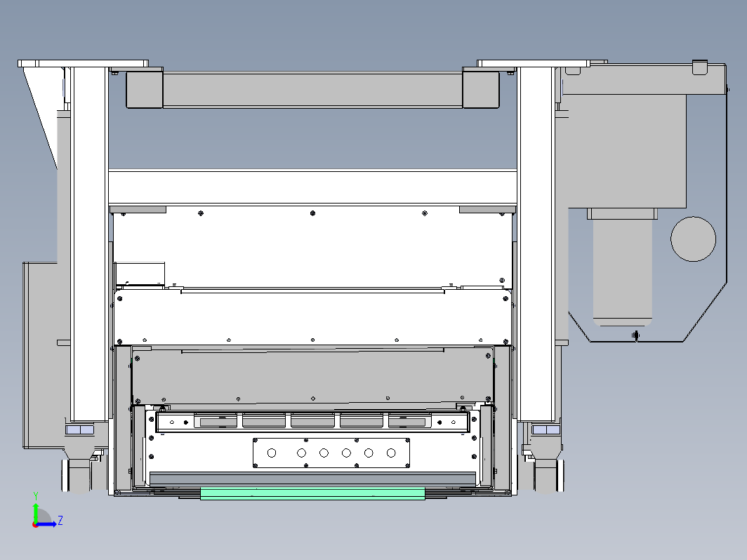Select the top gray horizontal crossbar
The height and width of the screenshot is (560, 747).
312,90
